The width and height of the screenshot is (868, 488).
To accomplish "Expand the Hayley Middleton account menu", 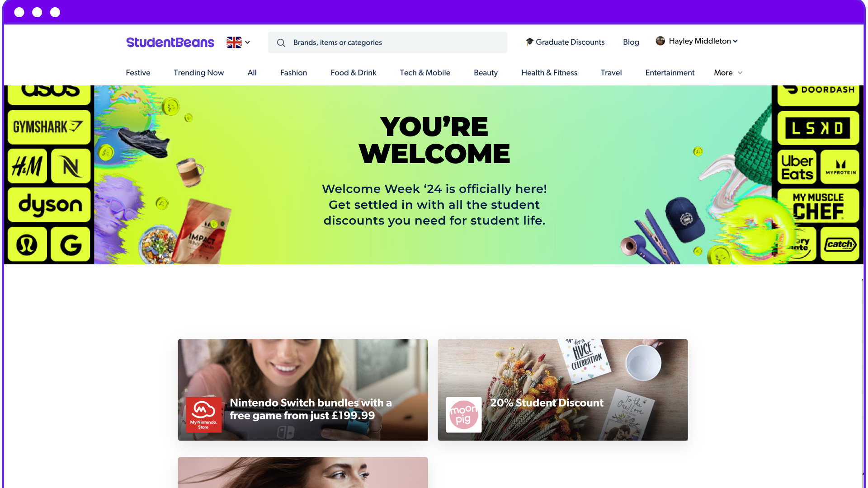I will coord(697,41).
